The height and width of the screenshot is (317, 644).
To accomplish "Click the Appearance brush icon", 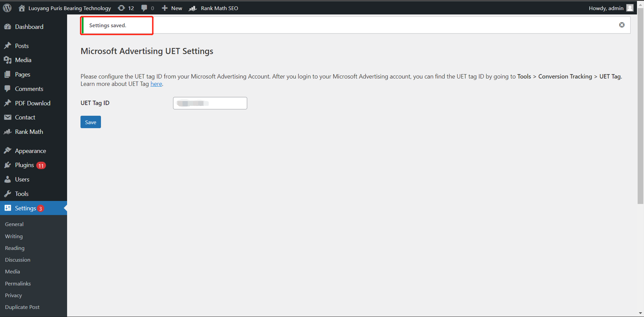I will pyautogui.click(x=7, y=151).
